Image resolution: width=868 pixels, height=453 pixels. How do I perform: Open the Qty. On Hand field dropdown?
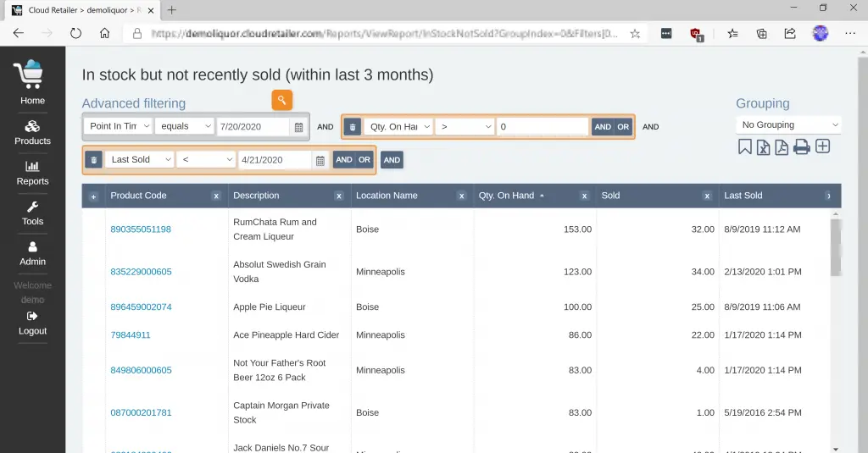(x=398, y=127)
